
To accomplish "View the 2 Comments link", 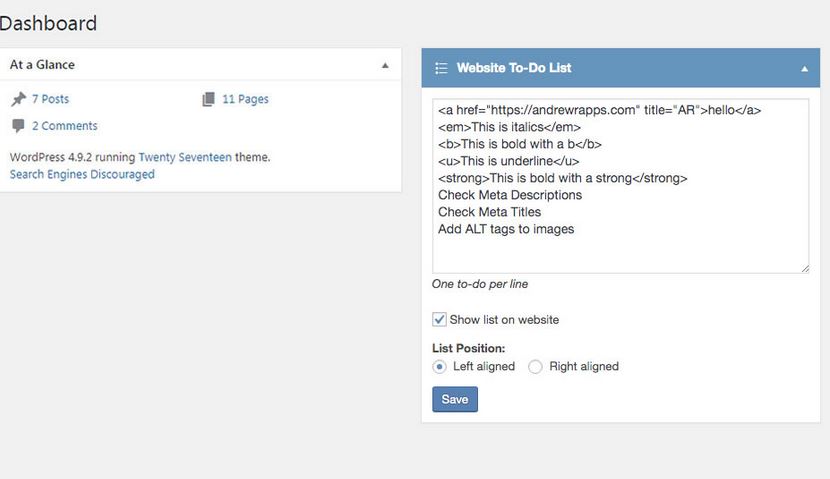I will (65, 126).
